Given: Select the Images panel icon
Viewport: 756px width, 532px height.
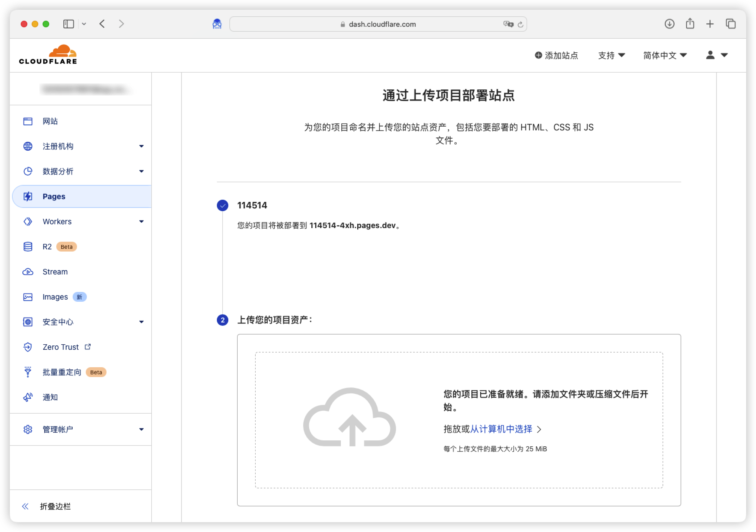Looking at the screenshot, I should [x=28, y=297].
